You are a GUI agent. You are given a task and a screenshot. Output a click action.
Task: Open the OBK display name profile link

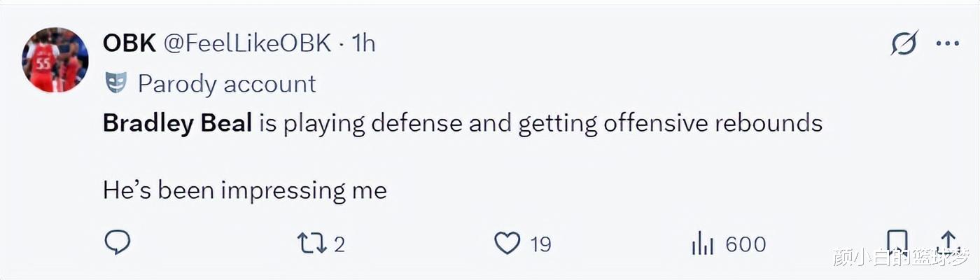coord(129,43)
